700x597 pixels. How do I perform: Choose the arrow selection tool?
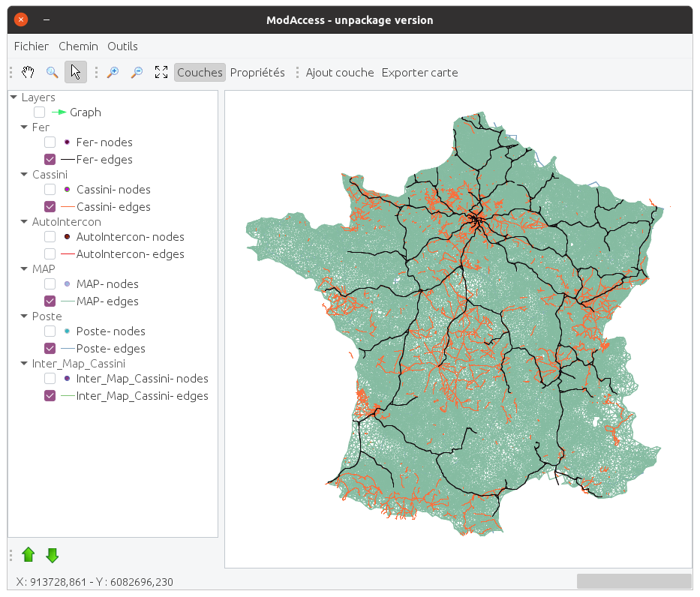(x=75, y=72)
